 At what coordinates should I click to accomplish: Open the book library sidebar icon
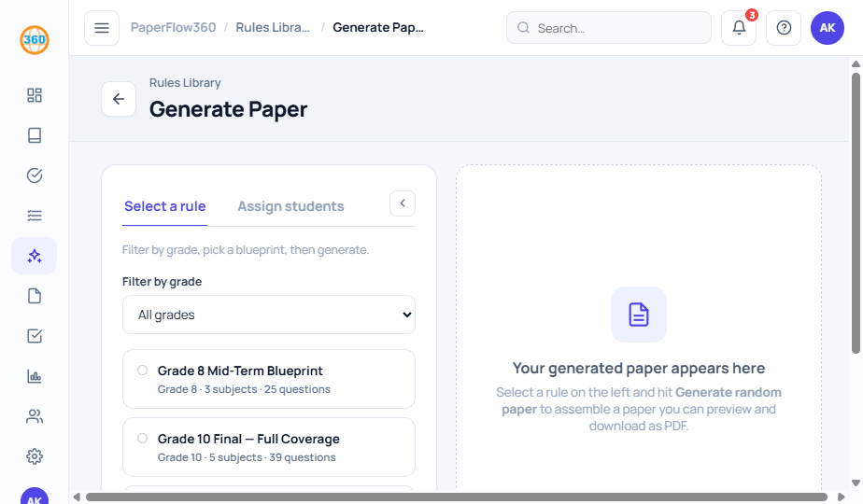(x=35, y=135)
